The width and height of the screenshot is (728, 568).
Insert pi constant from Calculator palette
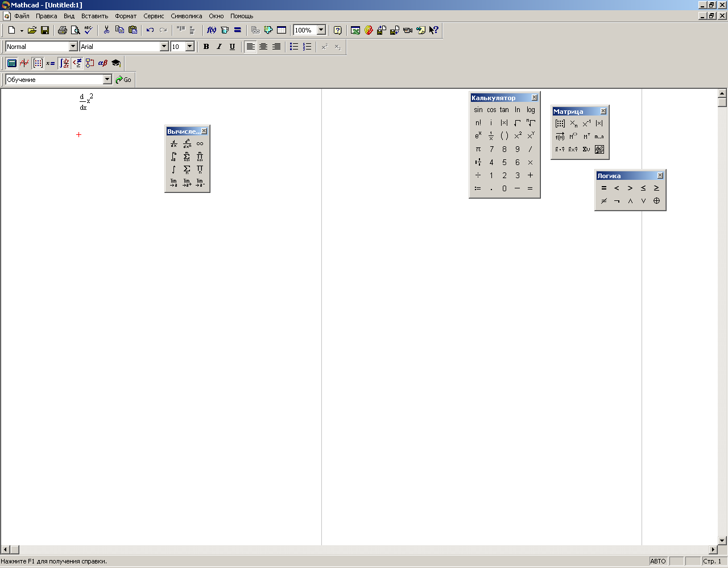pyautogui.click(x=478, y=149)
